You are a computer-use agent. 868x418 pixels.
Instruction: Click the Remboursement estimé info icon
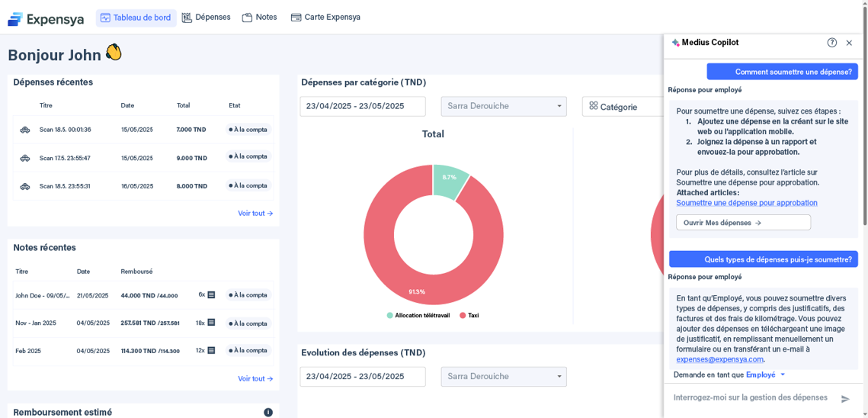[268, 413]
